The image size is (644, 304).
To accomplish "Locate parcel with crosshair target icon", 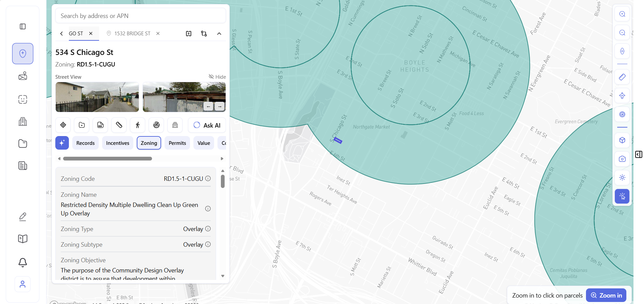I will point(63,125).
